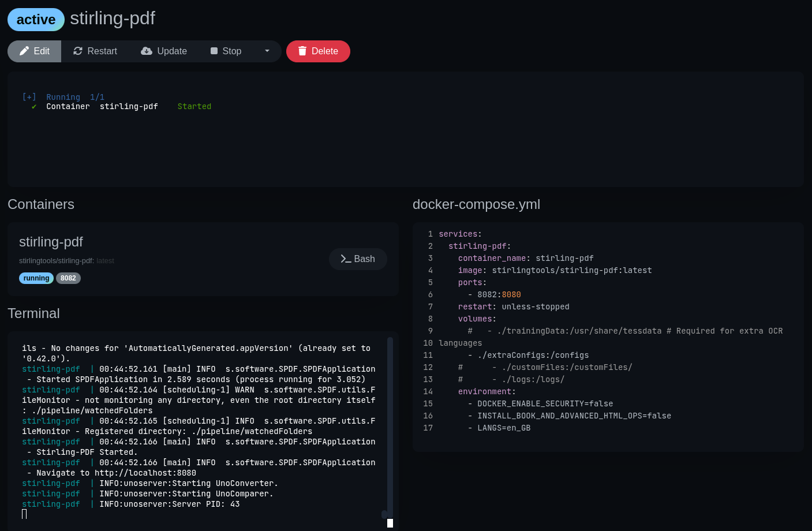
Task: Click the pencil icon on Edit
Action: pos(24,51)
